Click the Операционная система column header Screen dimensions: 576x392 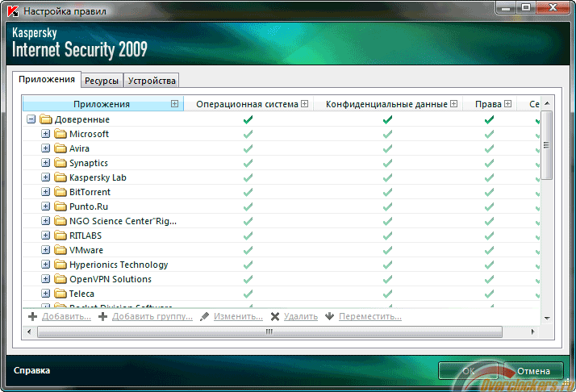point(248,104)
